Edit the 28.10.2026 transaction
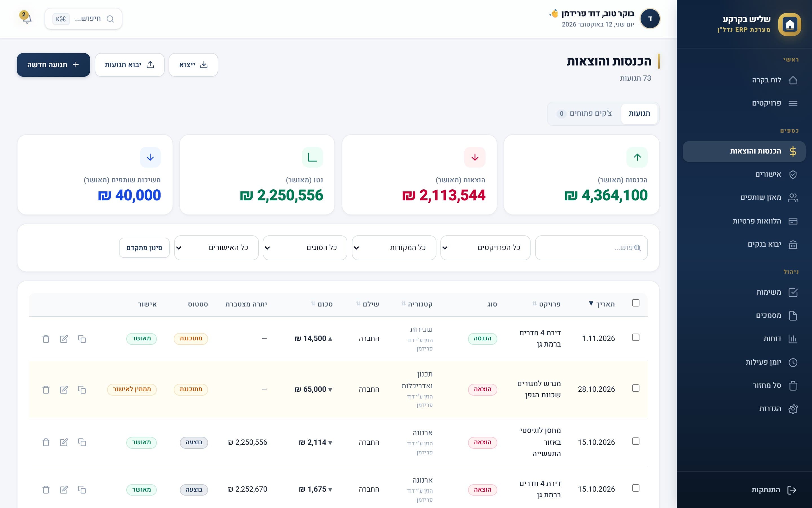 (x=64, y=389)
